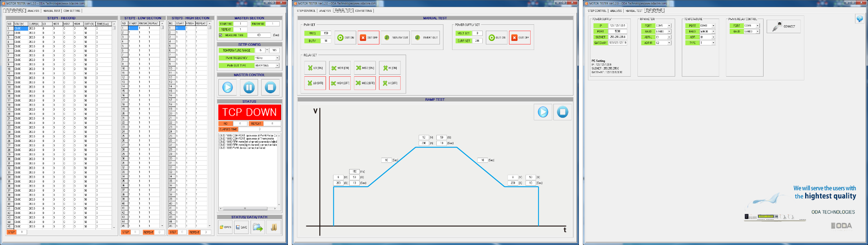Switch off the MID2 [OFF] relay
Screen dimensions: 868x245
(x=364, y=83)
